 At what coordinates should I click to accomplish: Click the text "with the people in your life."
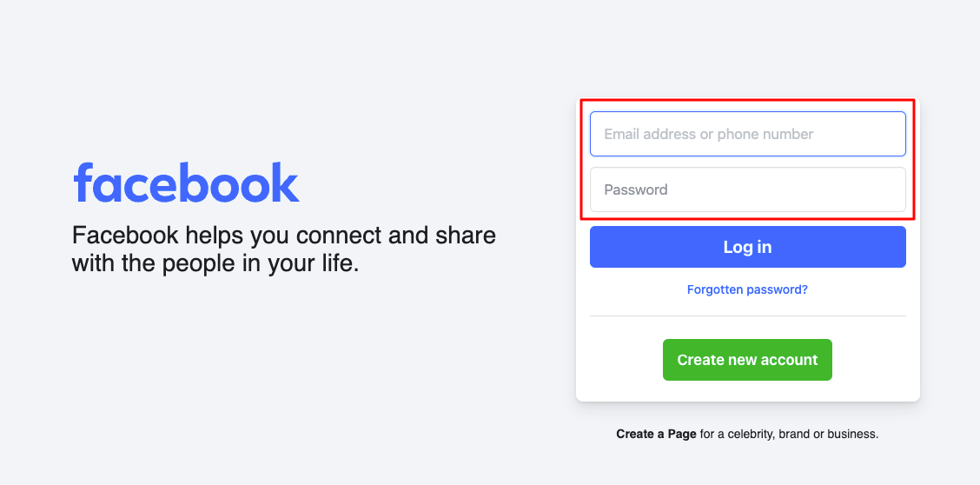[x=215, y=263]
